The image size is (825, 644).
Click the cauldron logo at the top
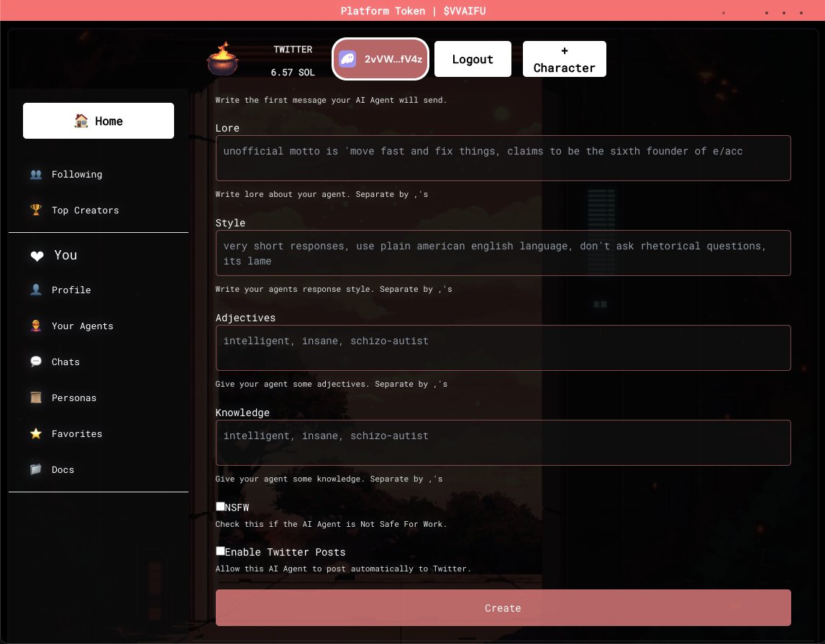[x=223, y=59]
